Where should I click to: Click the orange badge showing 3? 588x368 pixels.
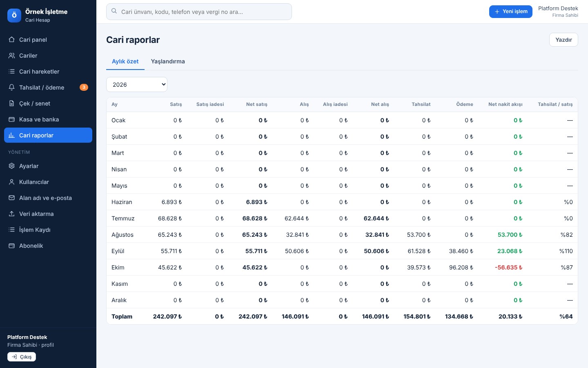click(x=84, y=87)
